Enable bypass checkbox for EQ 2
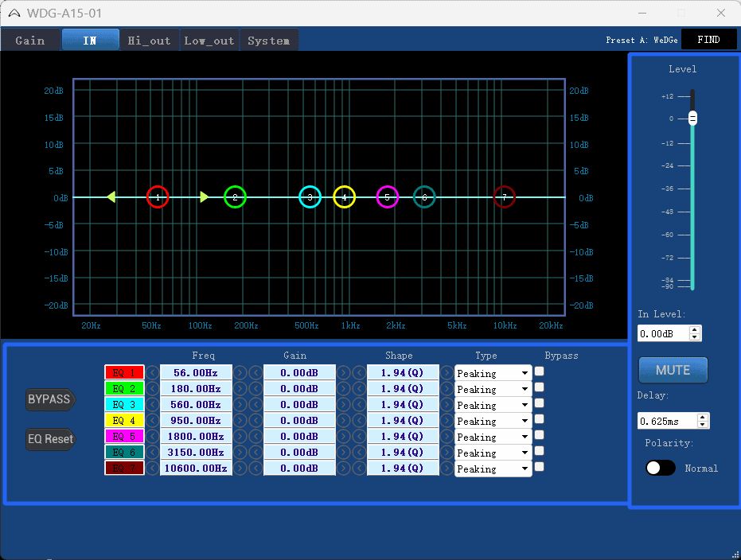Screen dimensions: 741x560 pos(539,387)
